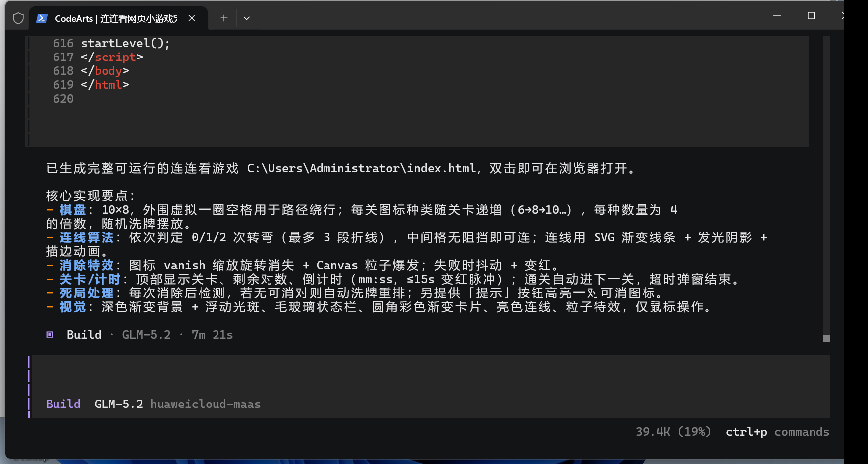Screen dimensions: 868x464
Task: Click the shield icon in the title bar
Action: click(x=18, y=19)
